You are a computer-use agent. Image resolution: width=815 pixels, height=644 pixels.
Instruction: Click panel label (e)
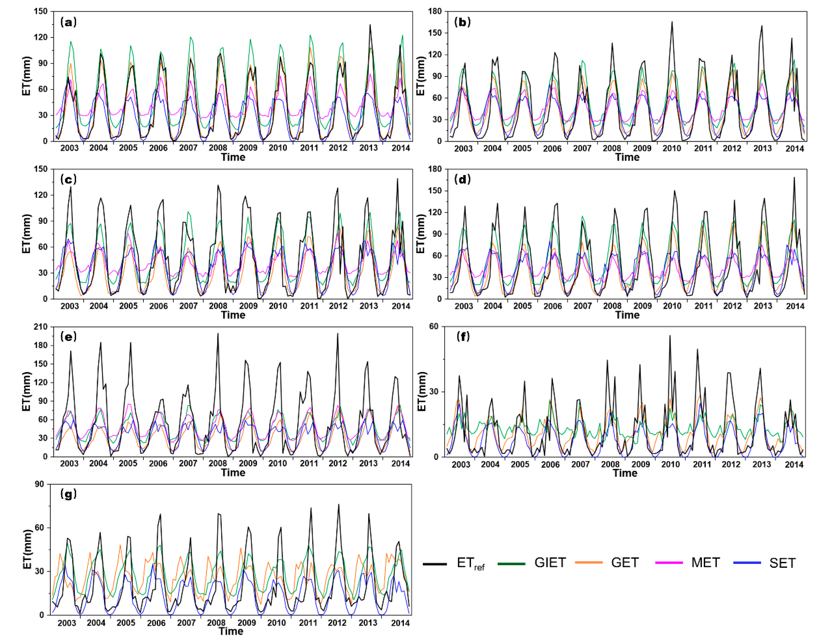click(x=68, y=336)
